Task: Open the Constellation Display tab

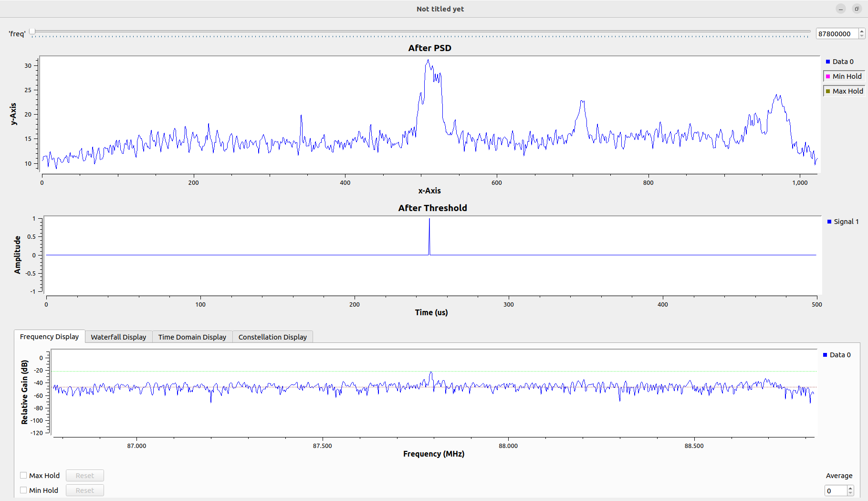Action: click(272, 337)
